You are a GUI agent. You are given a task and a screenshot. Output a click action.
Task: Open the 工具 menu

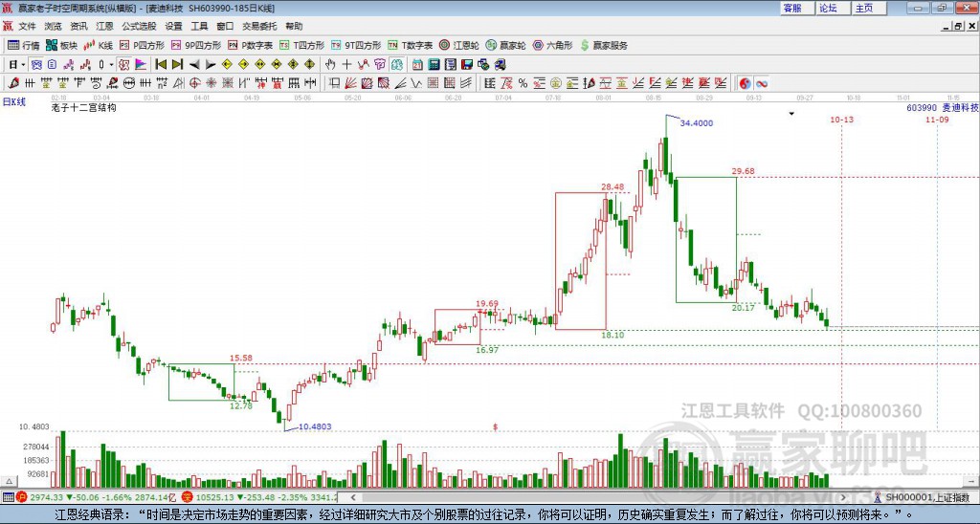[x=199, y=26]
